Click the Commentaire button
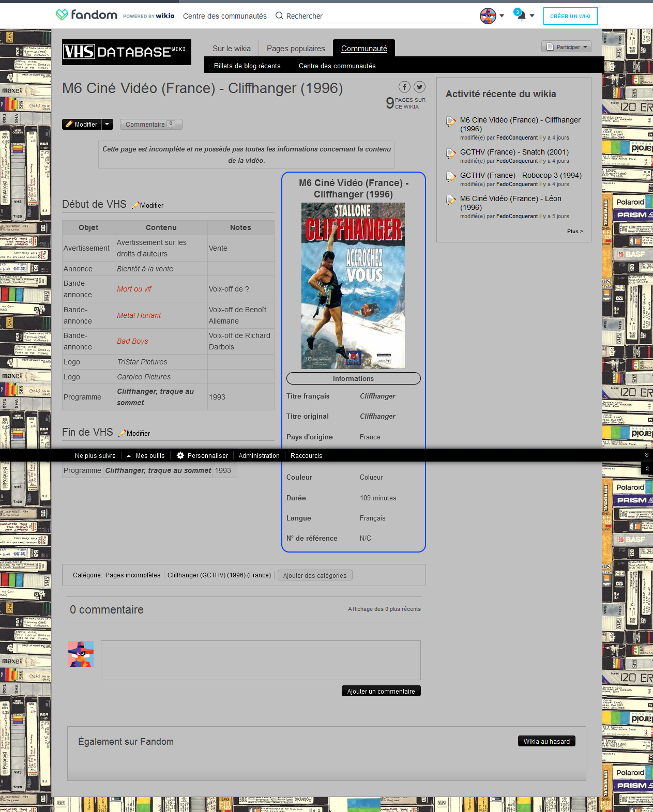 pos(151,124)
